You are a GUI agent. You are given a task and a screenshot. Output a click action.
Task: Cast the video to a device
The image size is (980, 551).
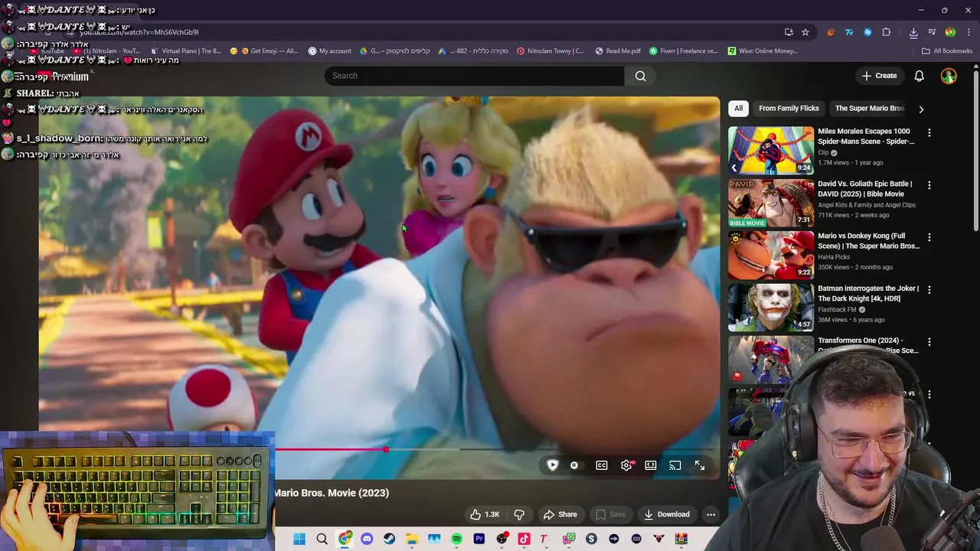pos(675,465)
